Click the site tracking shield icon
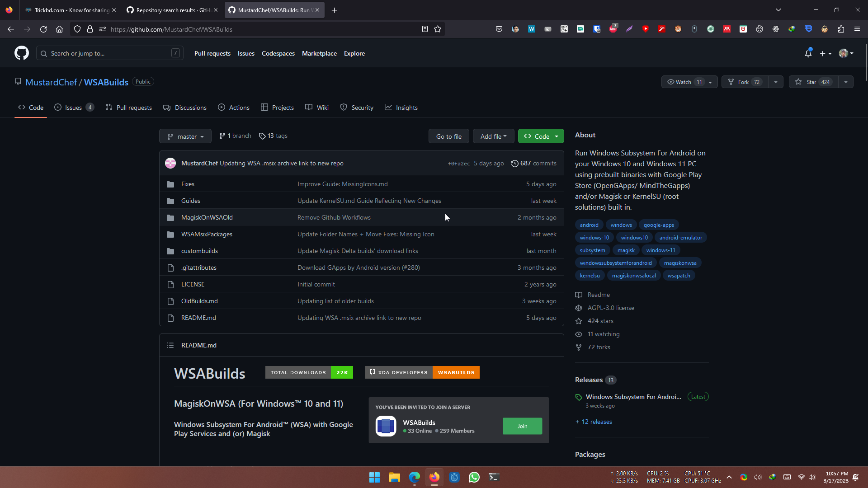868x488 pixels. click(x=77, y=29)
